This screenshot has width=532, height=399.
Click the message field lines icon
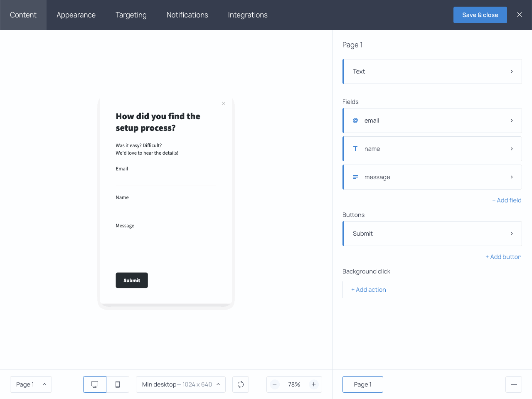click(355, 177)
